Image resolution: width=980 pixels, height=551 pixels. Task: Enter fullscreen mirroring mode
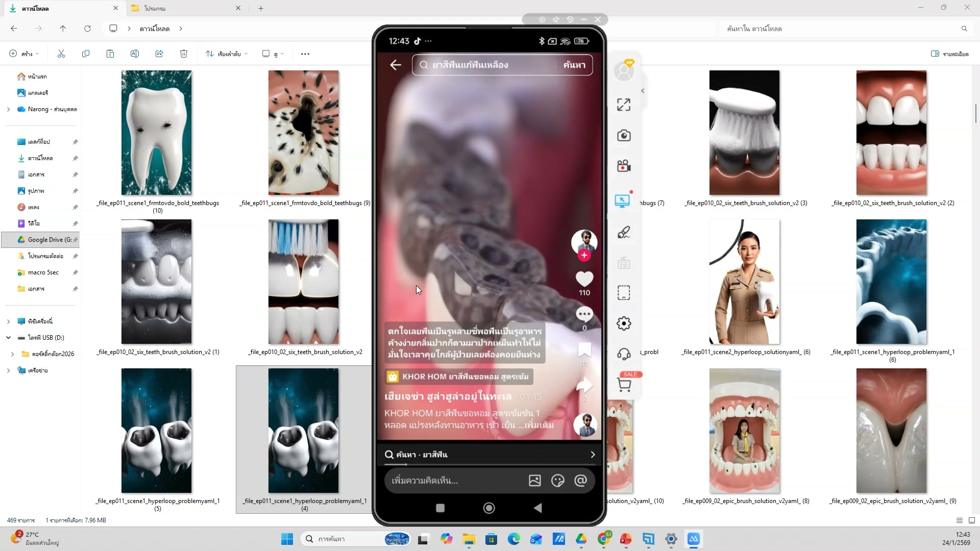pos(624,105)
